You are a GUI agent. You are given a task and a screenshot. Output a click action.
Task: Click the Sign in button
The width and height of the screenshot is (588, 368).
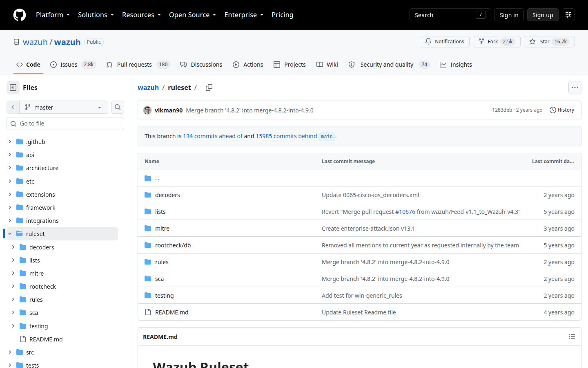[x=509, y=15]
